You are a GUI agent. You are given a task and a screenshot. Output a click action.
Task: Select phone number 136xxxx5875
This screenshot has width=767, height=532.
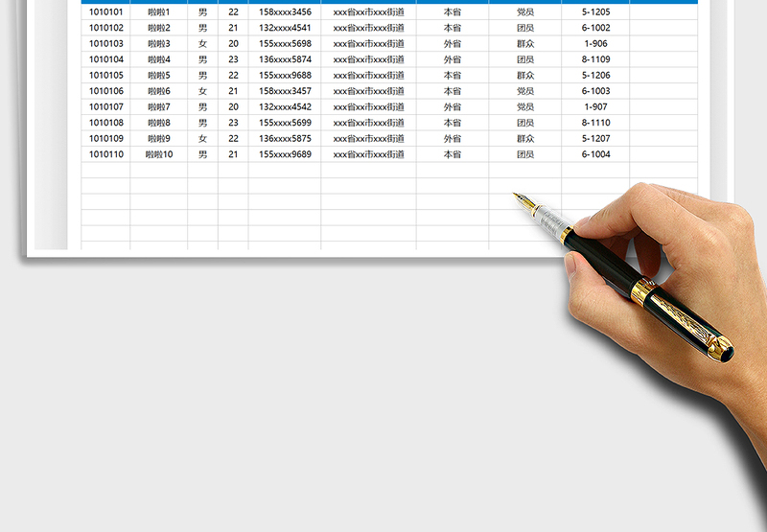(285, 138)
